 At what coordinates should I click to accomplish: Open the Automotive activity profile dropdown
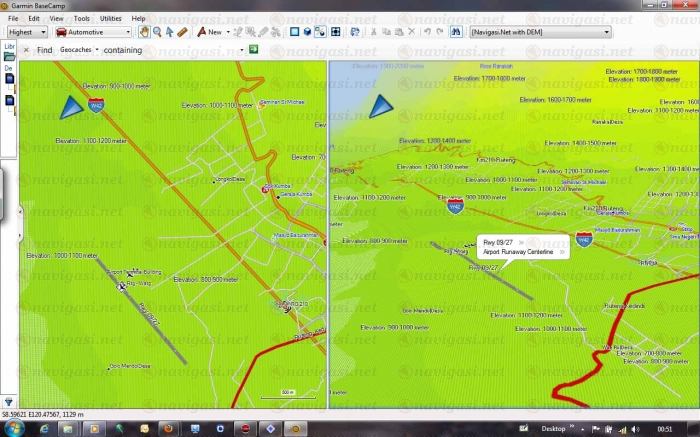click(x=92, y=32)
